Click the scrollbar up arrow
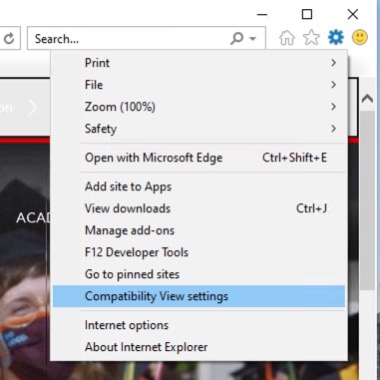The height and width of the screenshot is (380, 380). tap(367, 99)
